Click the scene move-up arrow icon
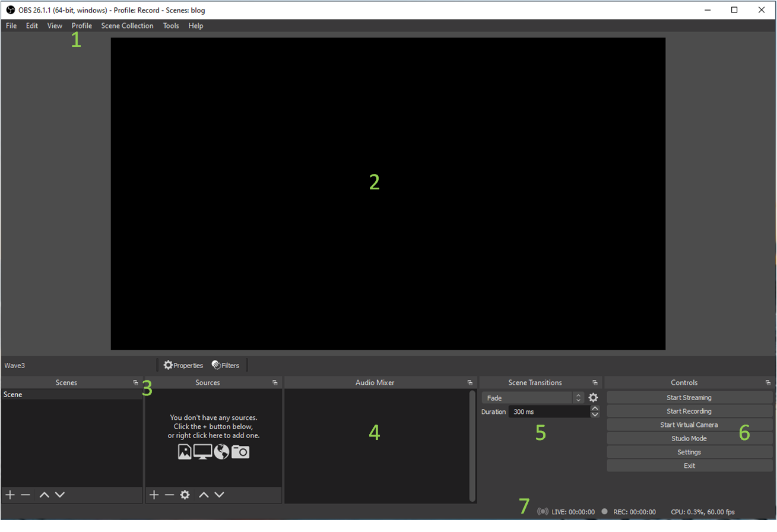This screenshot has width=777, height=532. (x=45, y=495)
